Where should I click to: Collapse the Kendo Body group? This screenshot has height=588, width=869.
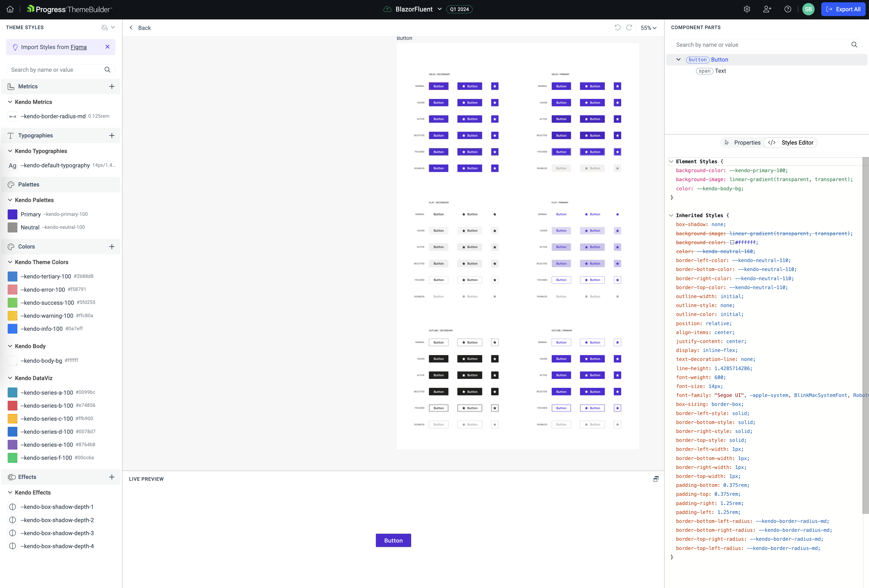pyautogui.click(x=10, y=346)
